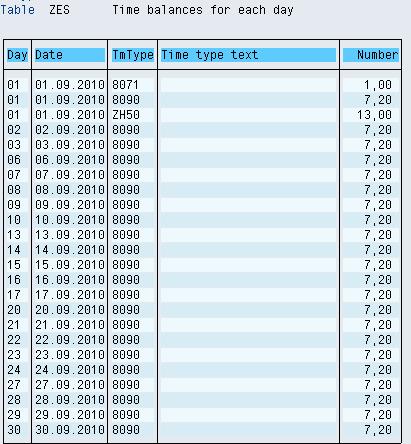Select the Number column header
The image size is (411, 444).
click(371, 55)
